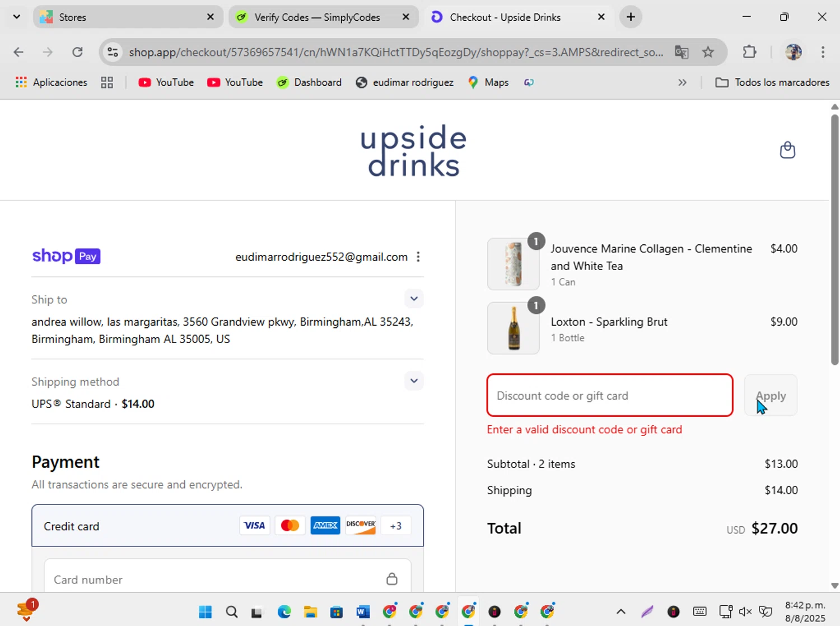Open the last unlabeled bookmark icon after Maps
Screen dimensions: 840x626
tap(529, 82)
